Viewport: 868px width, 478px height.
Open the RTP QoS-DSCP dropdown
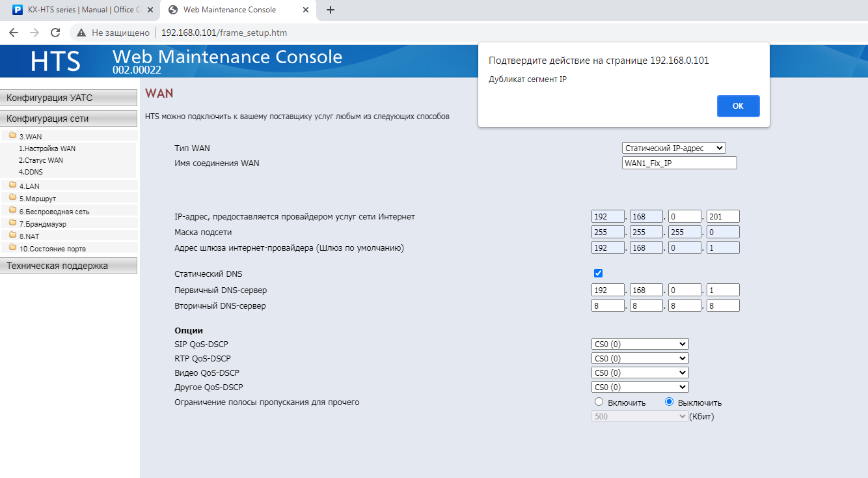(640, 358)
